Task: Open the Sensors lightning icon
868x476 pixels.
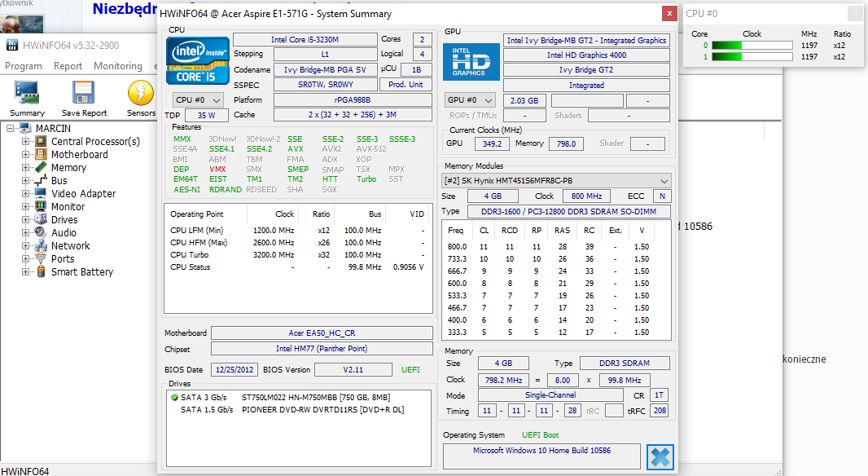Action: tap(141, 93)
